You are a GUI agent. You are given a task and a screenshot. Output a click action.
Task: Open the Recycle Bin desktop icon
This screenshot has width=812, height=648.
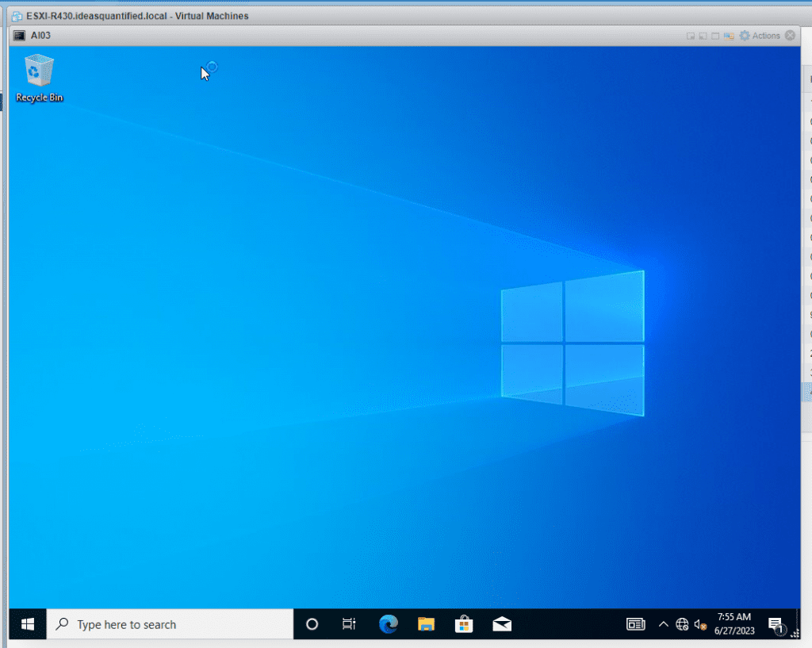coord(39,79)
